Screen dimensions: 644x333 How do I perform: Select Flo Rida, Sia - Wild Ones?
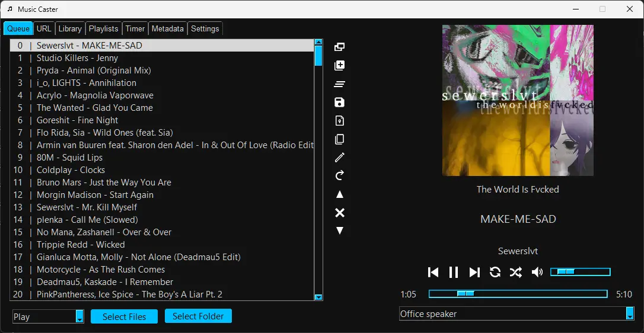pos(162,133)
